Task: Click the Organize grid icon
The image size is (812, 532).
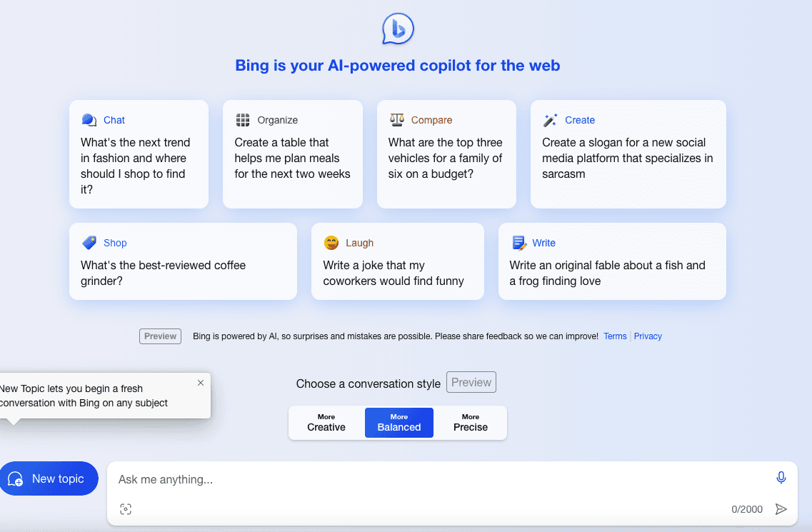Action: (243, 120)
